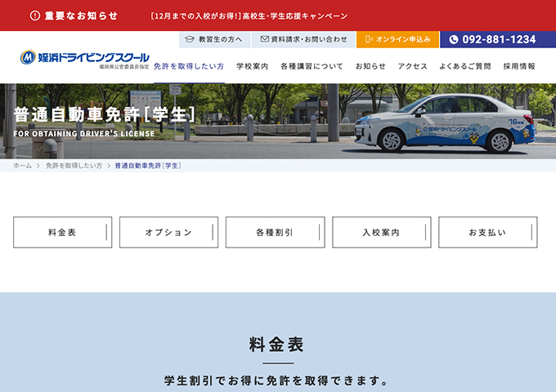Open the よくあるご質問 menu item
The height and width of the screenshot is (392, 556).
tap(465, 66)
